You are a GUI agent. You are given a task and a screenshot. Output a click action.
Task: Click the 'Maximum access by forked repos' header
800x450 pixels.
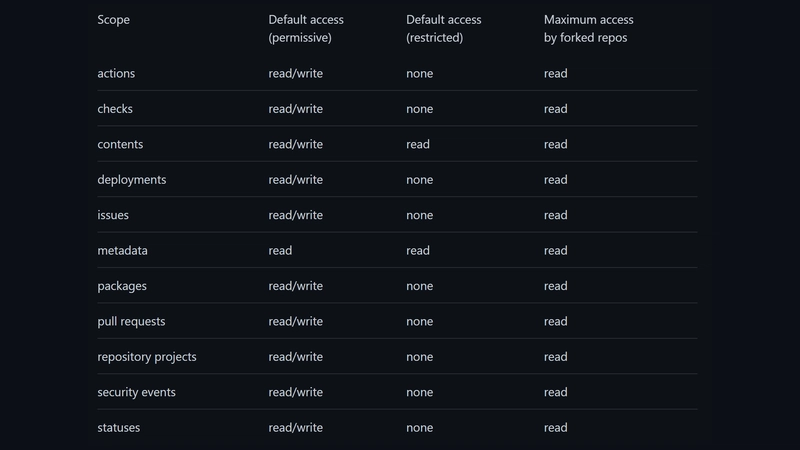[588, 29]
